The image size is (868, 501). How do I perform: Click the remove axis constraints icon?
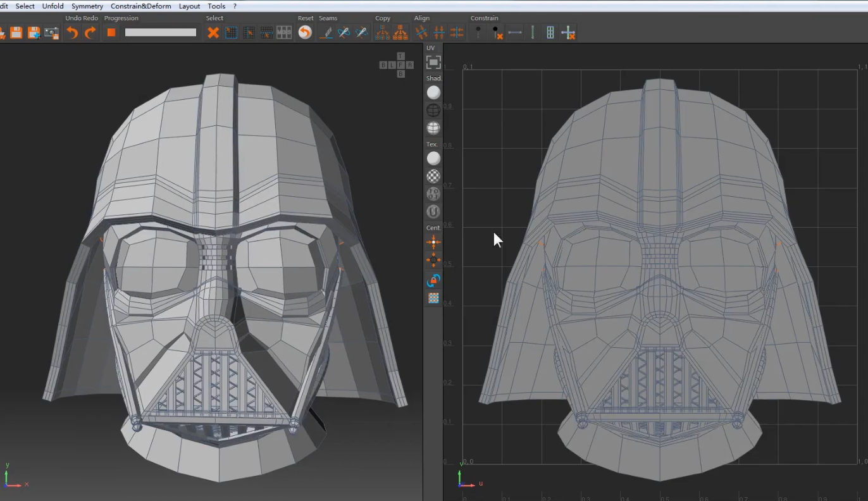pyautogui.click(x=568, y=32)
